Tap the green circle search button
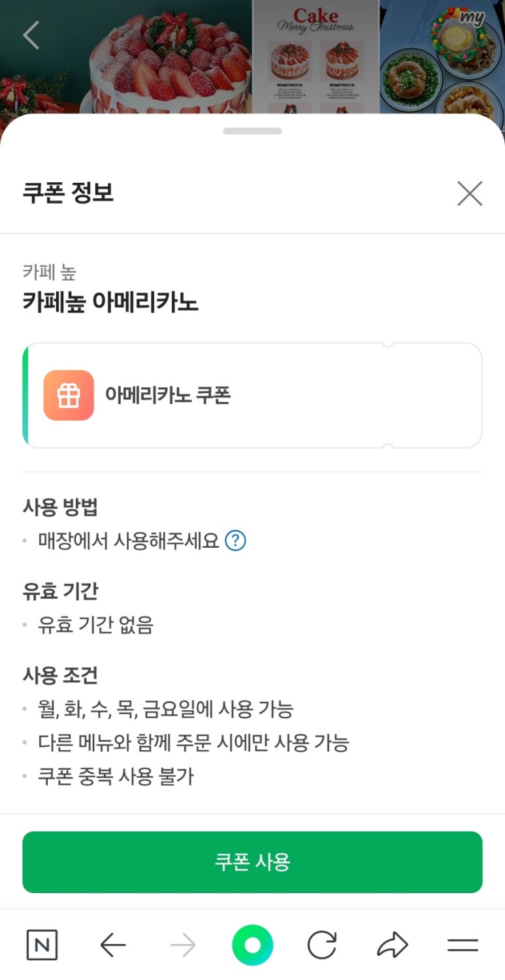The image size is (505, 980). (x=252, y=945)
